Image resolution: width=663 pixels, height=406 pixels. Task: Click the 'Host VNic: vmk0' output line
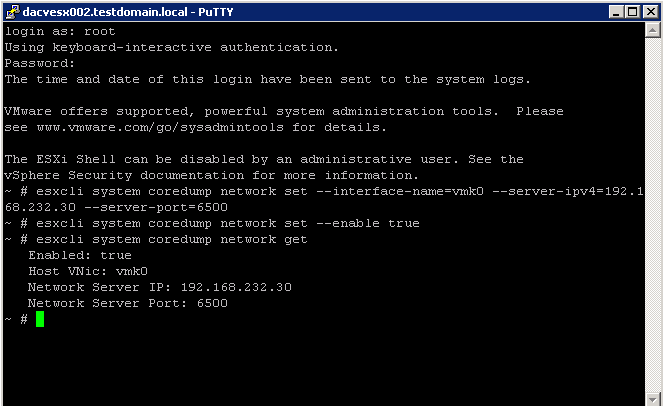click(88, 271)
